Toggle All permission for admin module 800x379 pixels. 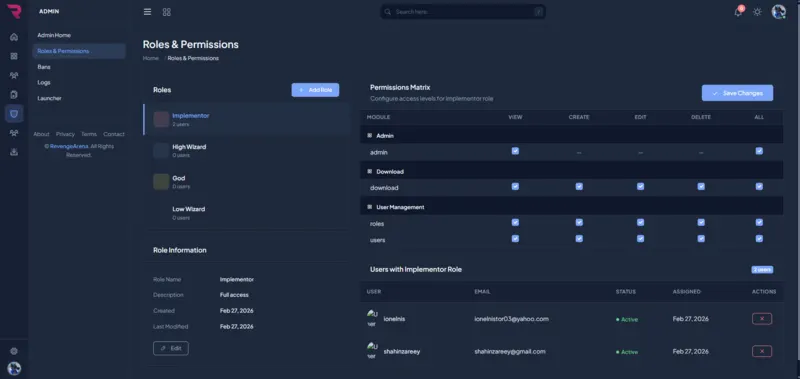tap(759, 151)
